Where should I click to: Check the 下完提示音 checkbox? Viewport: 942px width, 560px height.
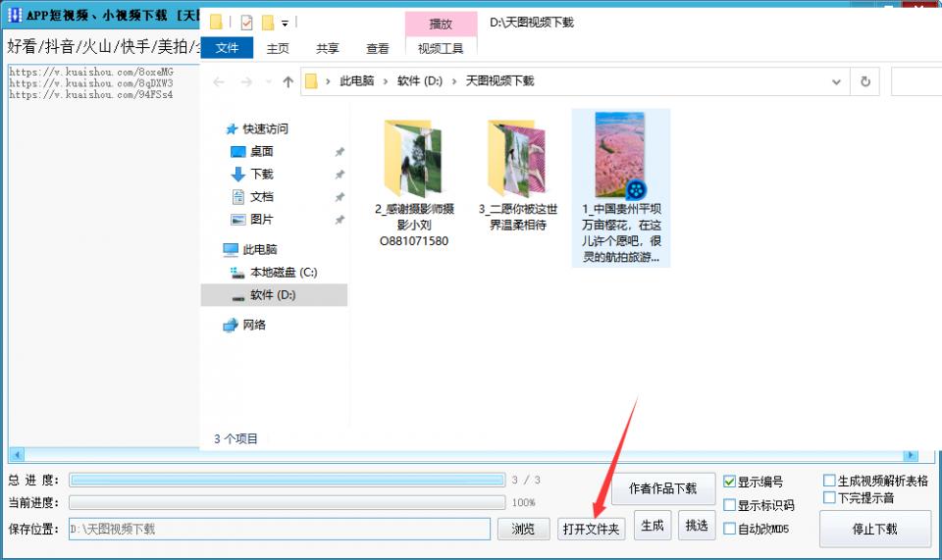coord(830,497)
